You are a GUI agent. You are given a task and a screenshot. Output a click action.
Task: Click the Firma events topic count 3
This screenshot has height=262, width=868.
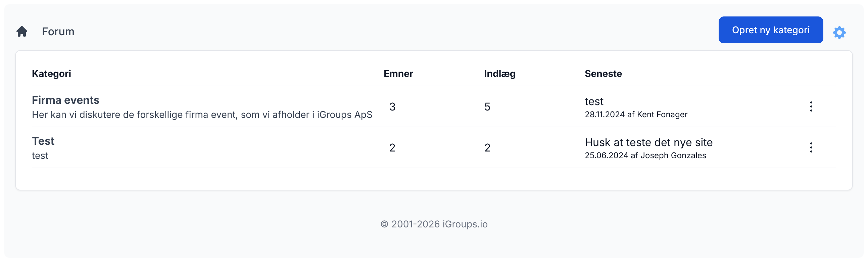point(392,107)
